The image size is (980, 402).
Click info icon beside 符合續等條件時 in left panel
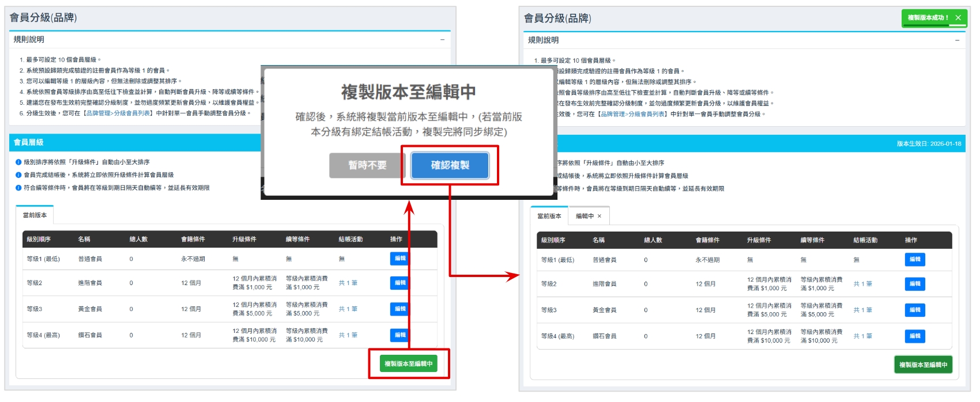18,188
